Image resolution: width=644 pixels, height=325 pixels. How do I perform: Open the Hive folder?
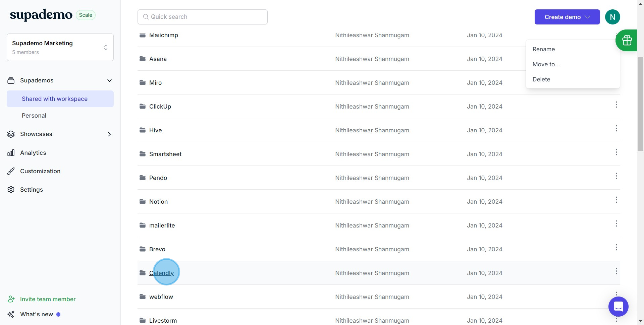click(x=155, y=130)
